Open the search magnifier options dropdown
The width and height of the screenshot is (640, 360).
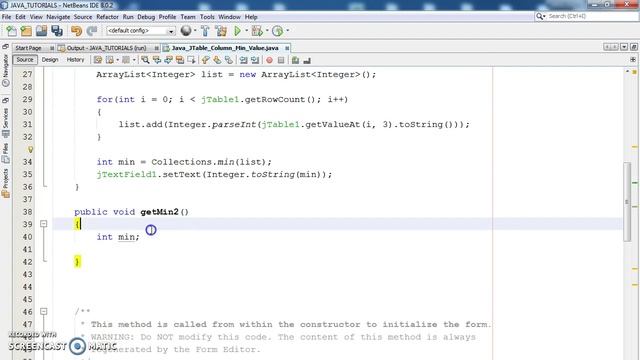pos(541,16)
